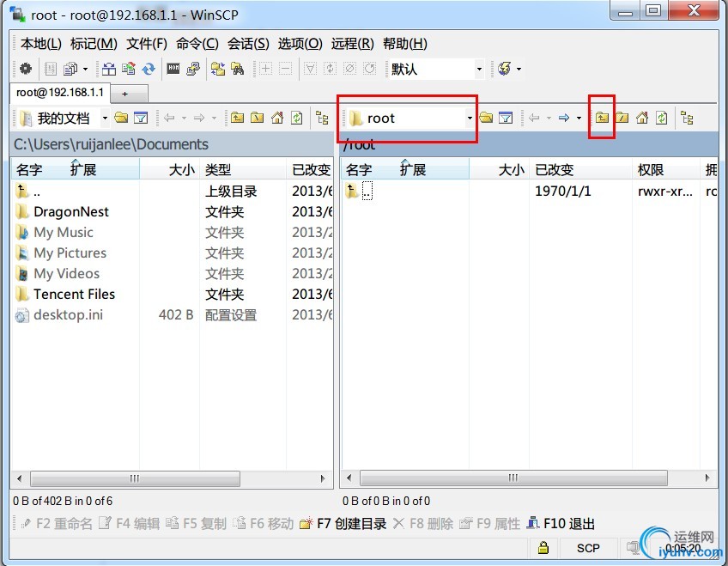Sort local panel by 类型 column header
The height and width of the screenshot is (566, 728).
coord(243,169)
